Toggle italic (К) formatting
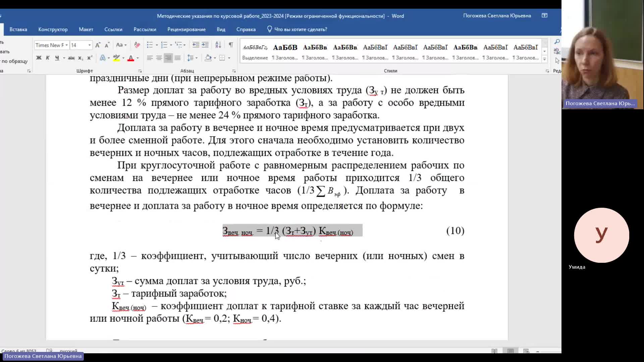Viewport: 644px width, 362px height. pyautogui.click(x=48, y=58)
